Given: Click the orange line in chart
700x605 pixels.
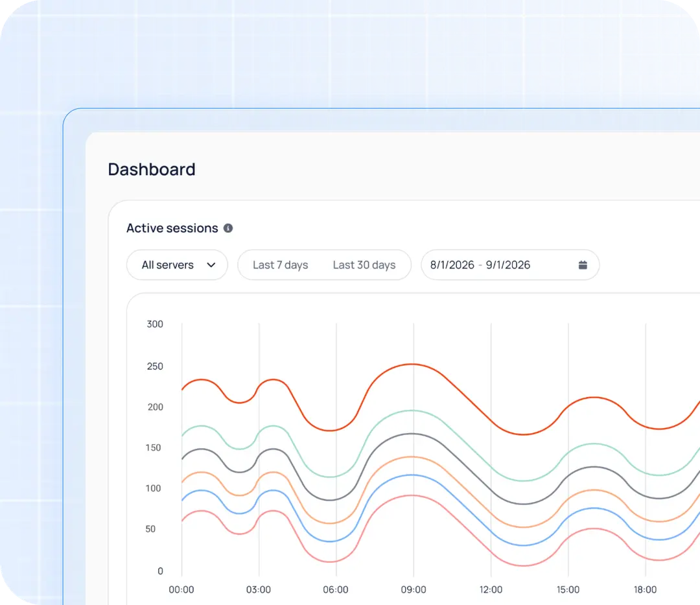Looking at the screenshot, I should pyautogui.click(x=412, y=457).
